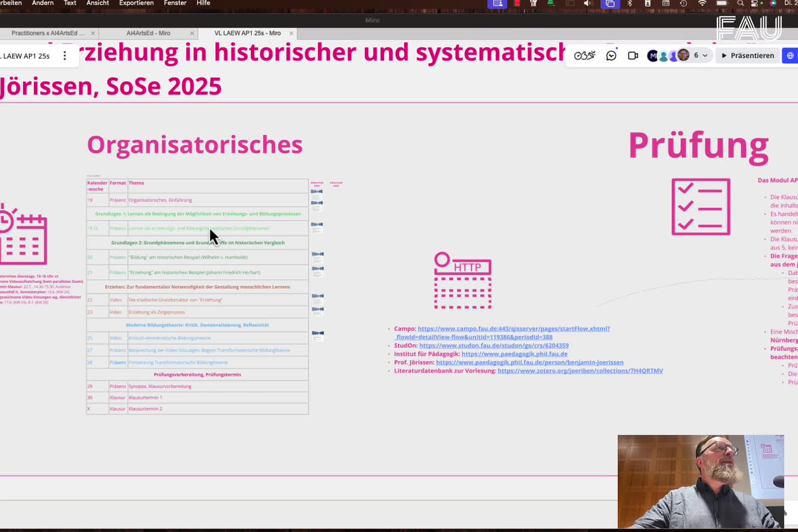The width and height of the screenshot is (798, 532).
Task: Open the Miro activities and timer tools
Action: coord(584,56)
